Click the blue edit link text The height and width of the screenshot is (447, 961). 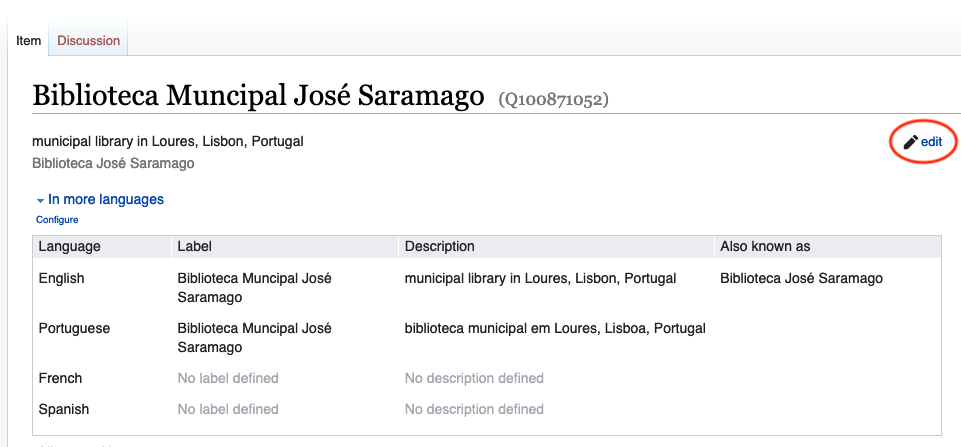[931, 142]
